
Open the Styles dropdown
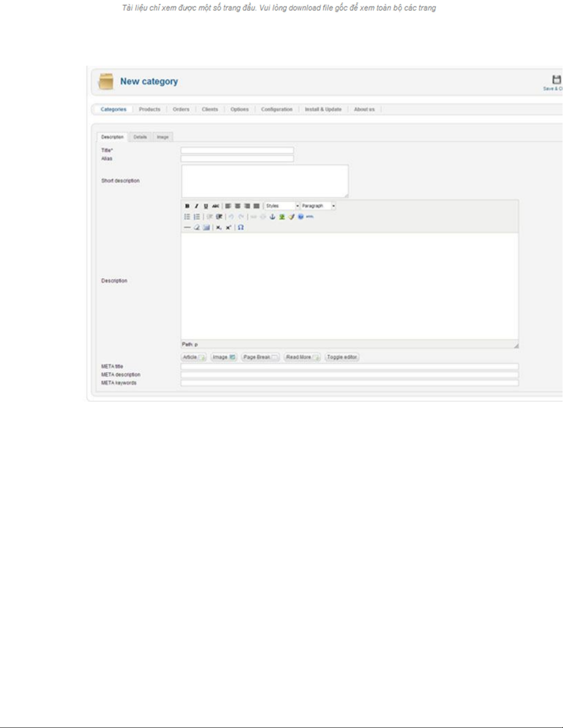282,206
